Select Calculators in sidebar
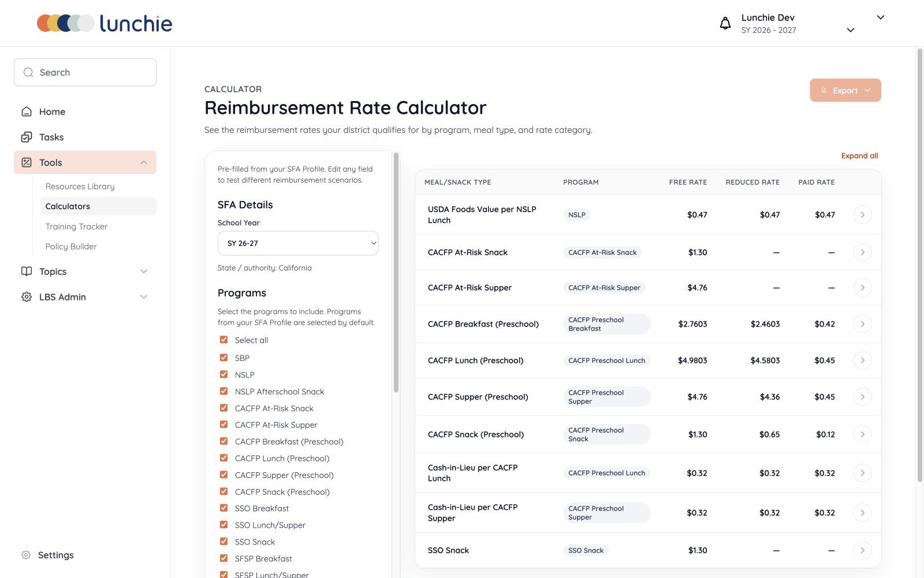Screen dimensions: 924x578 98,206
